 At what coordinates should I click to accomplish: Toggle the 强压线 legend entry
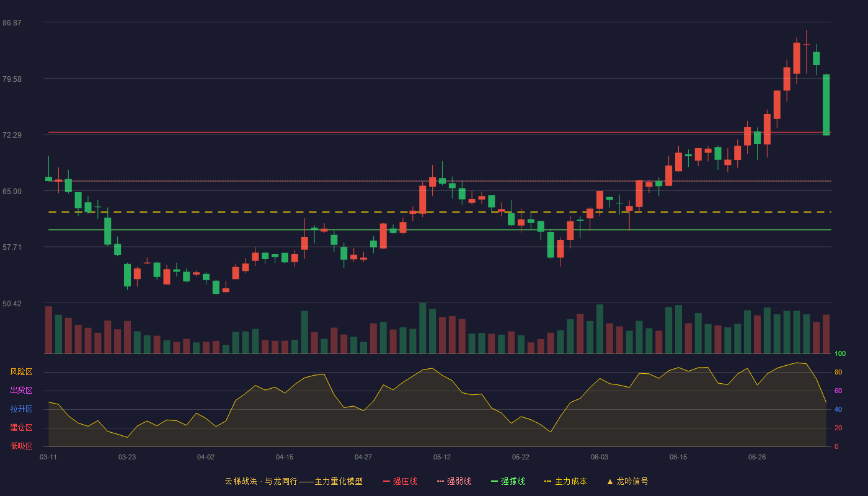400,481
